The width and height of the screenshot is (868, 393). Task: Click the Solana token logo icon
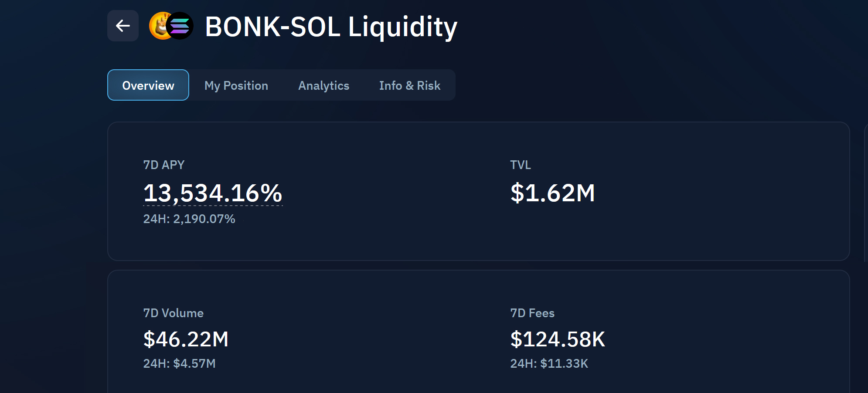pyautogui.click(x=180, y=26)
